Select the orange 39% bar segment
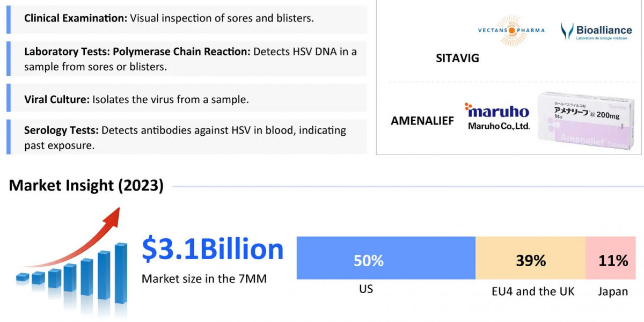This screenshot has width=644, height=322. [x=531, y=260]
